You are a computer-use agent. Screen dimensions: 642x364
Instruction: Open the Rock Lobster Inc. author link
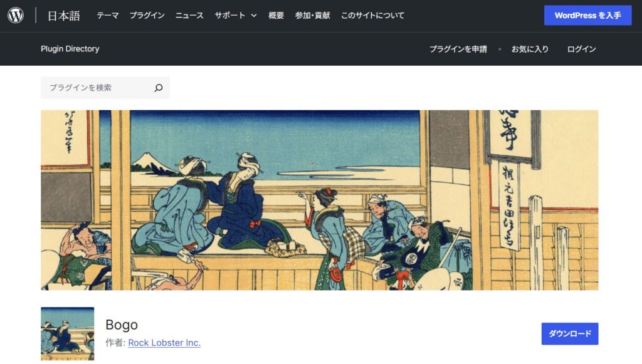point(164,343)
